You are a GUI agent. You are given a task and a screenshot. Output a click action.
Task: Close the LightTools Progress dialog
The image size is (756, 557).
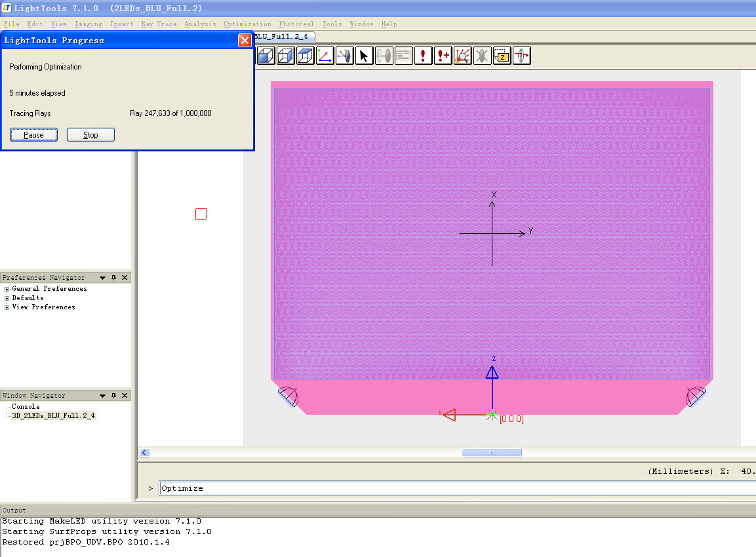pyautogui.click(x=245, y=41)
